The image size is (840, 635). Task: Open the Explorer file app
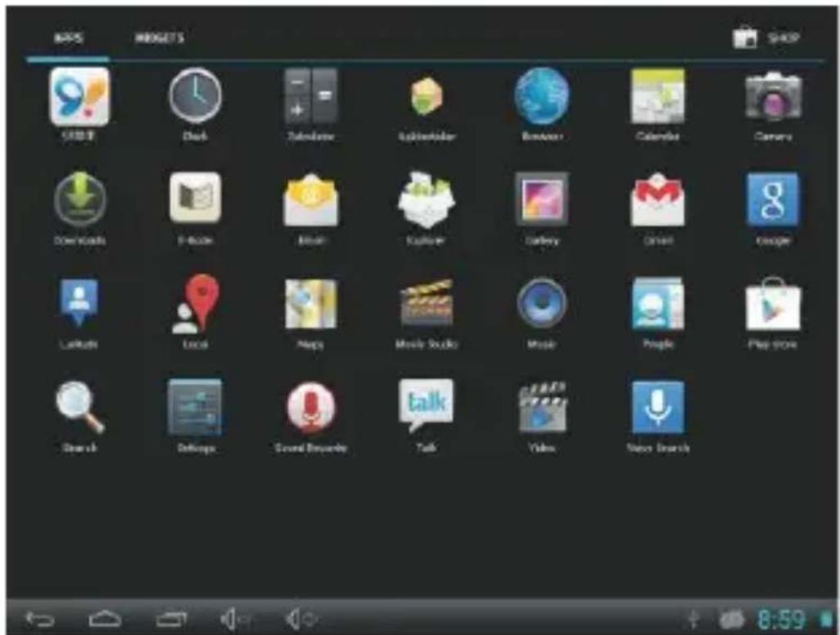pyautogui.click(x=427, y=199)
